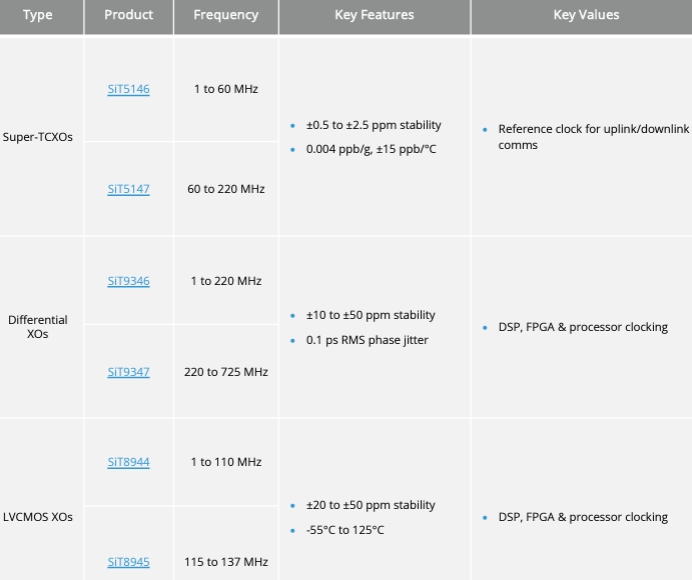
Task: Open the SiT5146 product link
Action: (128, 89)
